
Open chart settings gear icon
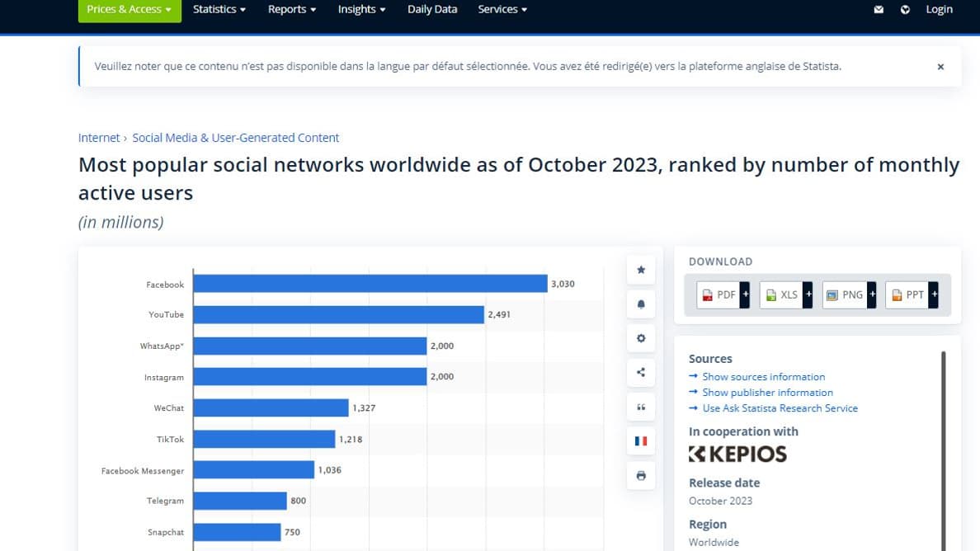click(x=641, y=338)
